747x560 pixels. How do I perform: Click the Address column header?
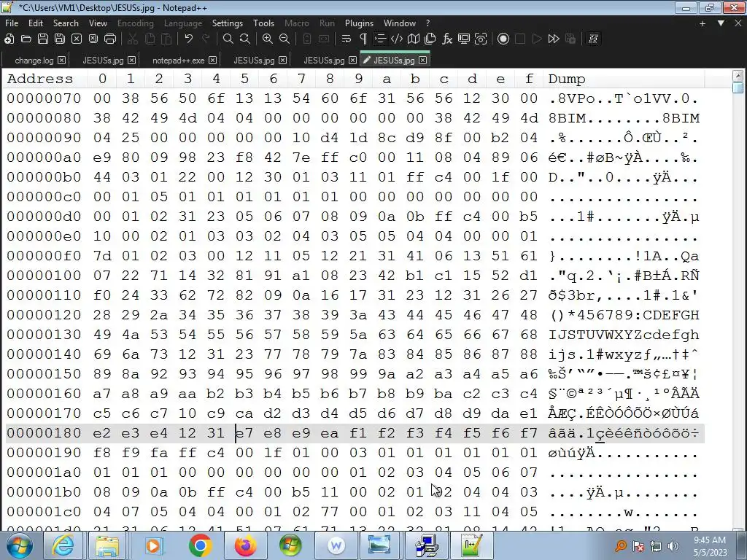[x=40, y=79]
